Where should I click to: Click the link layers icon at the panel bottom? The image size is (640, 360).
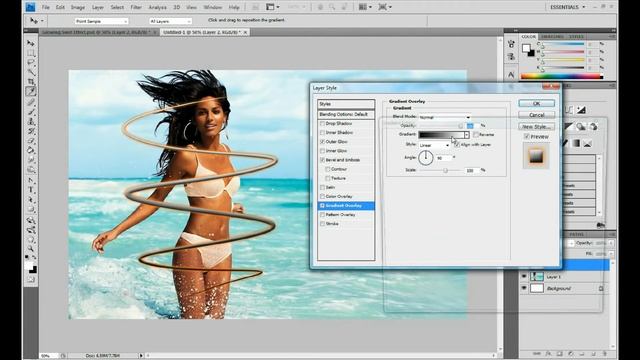click(x=537, y=353)
